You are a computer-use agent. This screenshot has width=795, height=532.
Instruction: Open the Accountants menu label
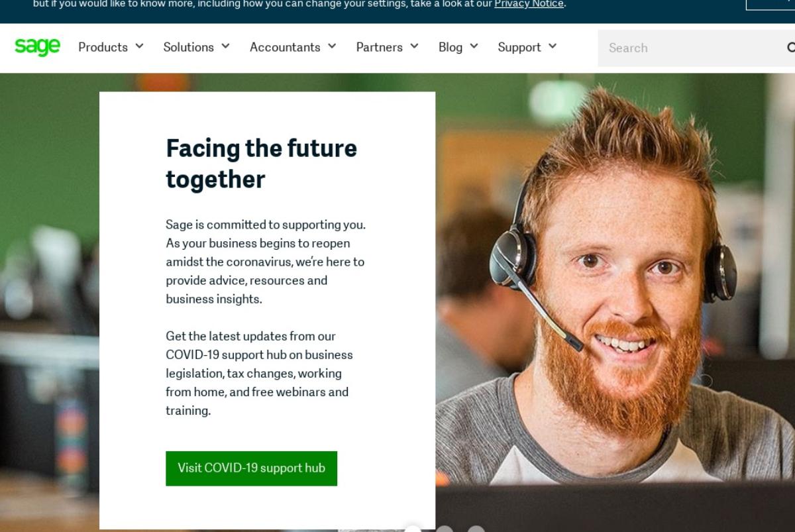(285, 47)
